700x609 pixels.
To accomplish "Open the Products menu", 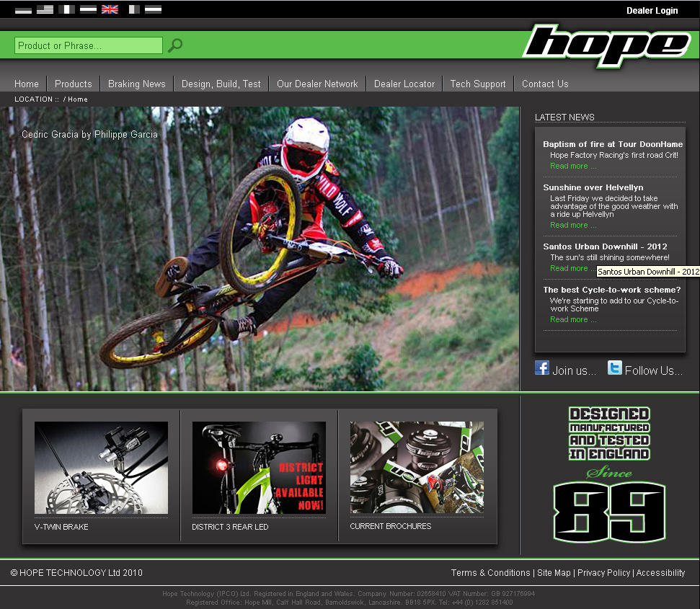I will coord(74,84).
